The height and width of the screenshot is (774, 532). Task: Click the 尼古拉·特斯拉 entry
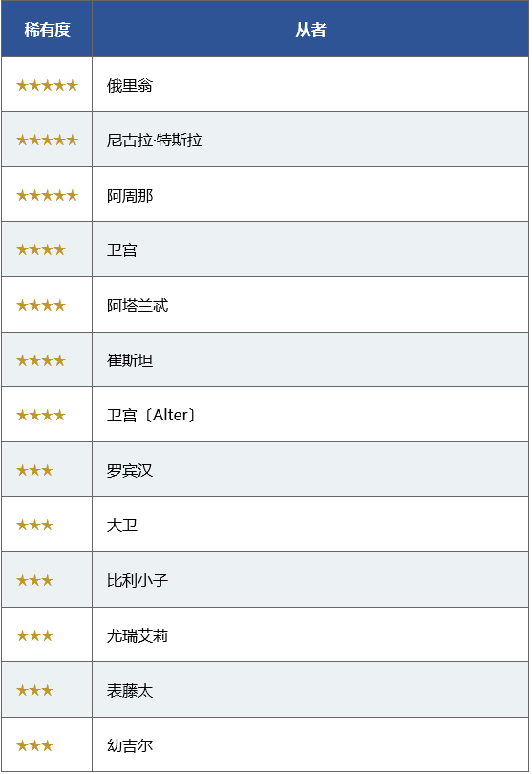pyautogui.click(x=155, y=140)
